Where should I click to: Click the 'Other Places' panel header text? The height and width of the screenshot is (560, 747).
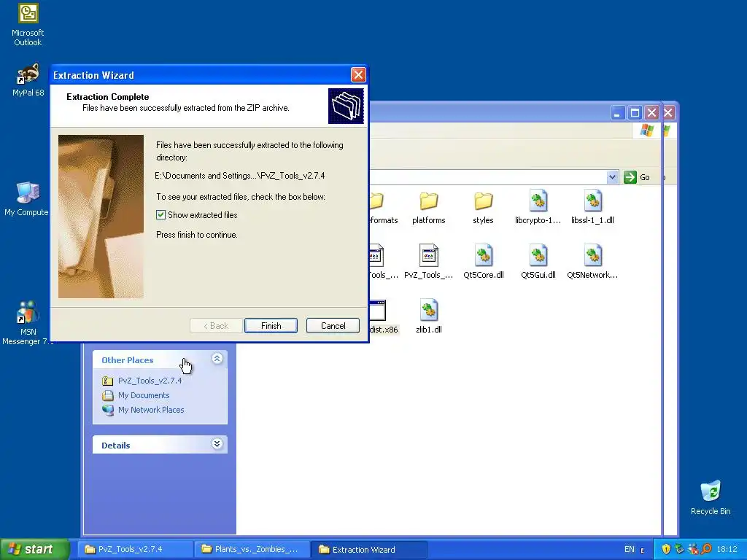click(x=127, y=360)
